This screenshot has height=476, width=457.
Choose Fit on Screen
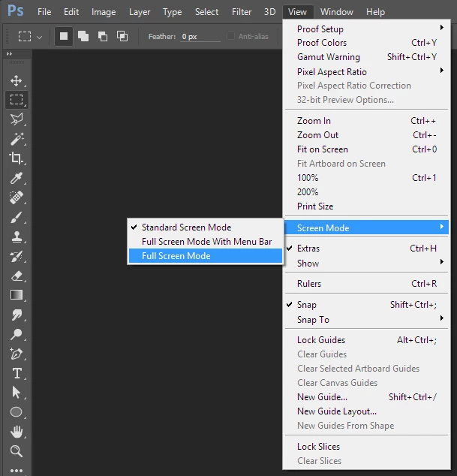[x=366, y=149]
